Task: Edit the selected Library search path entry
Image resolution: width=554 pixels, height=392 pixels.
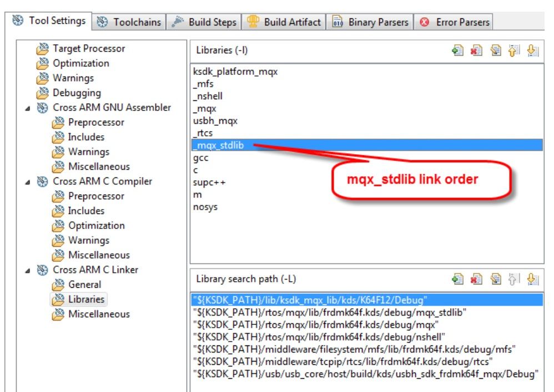Action: click(x=495, y=279)
